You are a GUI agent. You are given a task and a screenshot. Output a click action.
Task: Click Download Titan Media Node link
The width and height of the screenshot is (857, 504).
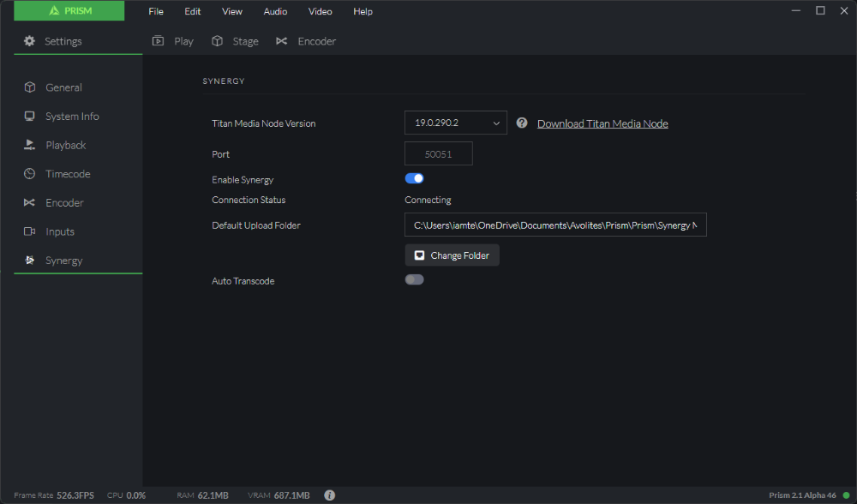pyautogui.click(x=602, y=123)
